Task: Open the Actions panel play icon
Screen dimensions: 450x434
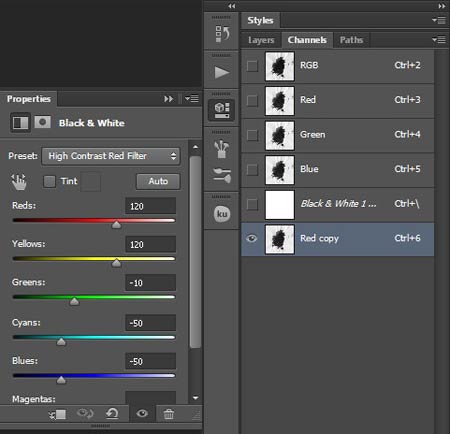Action: [x=222, y=72]
